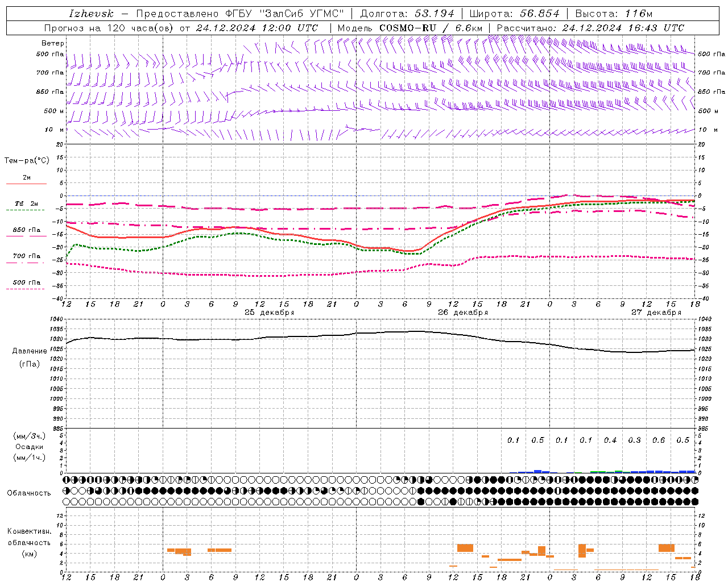Viewport: 728px width, 582px height.
Task: Click the (мм/3ч.) precipitation unit label
Action: 30,436
